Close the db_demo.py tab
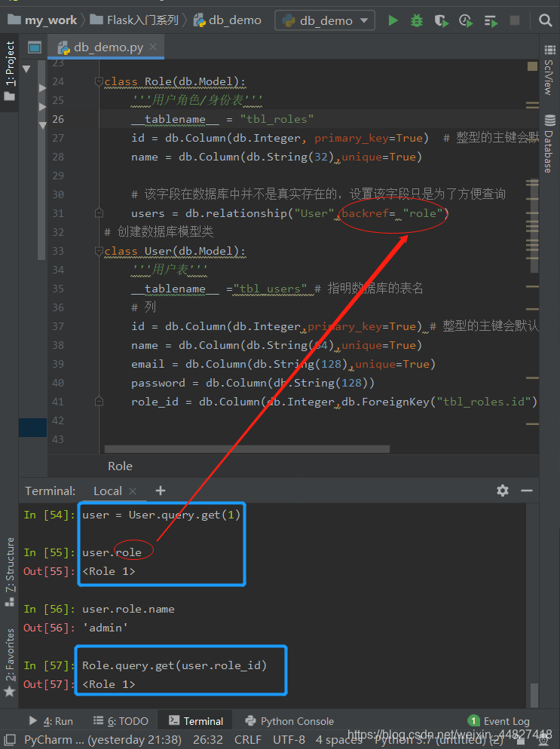The height and width of the screenshot is (749, 560). tap(153, 47)
